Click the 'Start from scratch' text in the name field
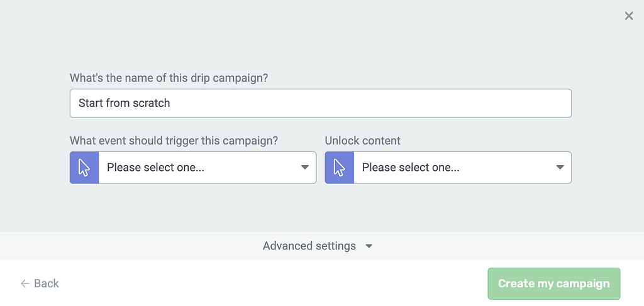 [x=124, y=103]
